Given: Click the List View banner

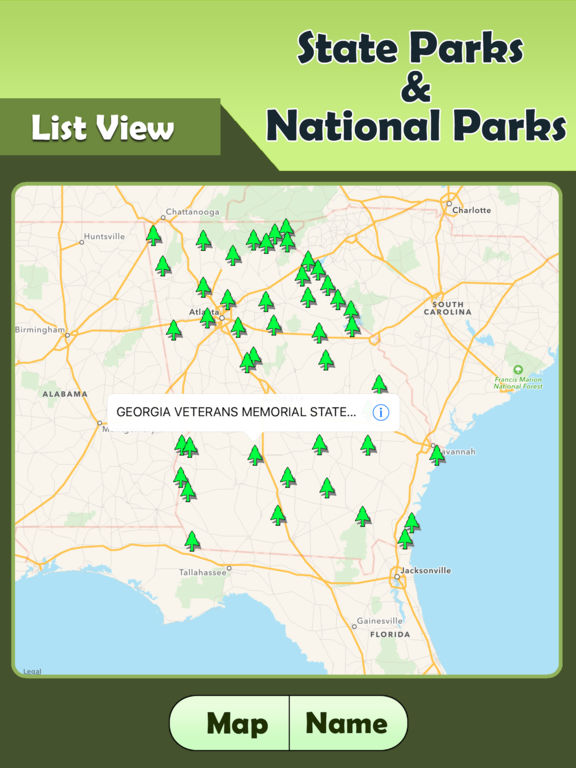Looking at the screenshot, I should (103, 127).
